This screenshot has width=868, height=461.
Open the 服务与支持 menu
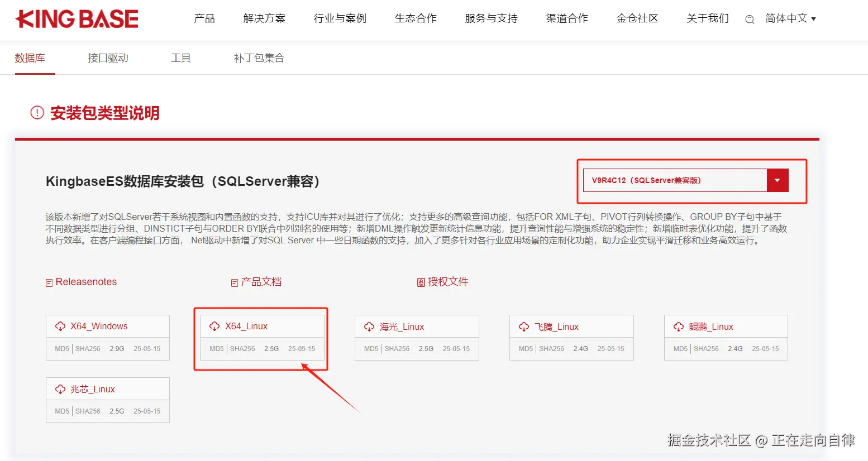click(x=492, y=18)
